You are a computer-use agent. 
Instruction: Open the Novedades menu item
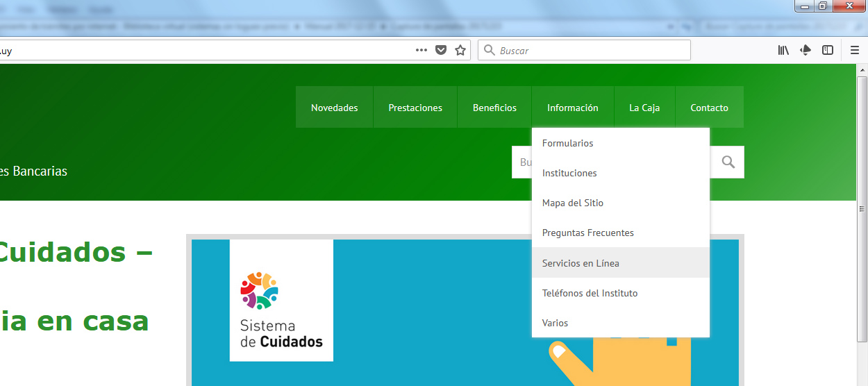coord(334,108)
